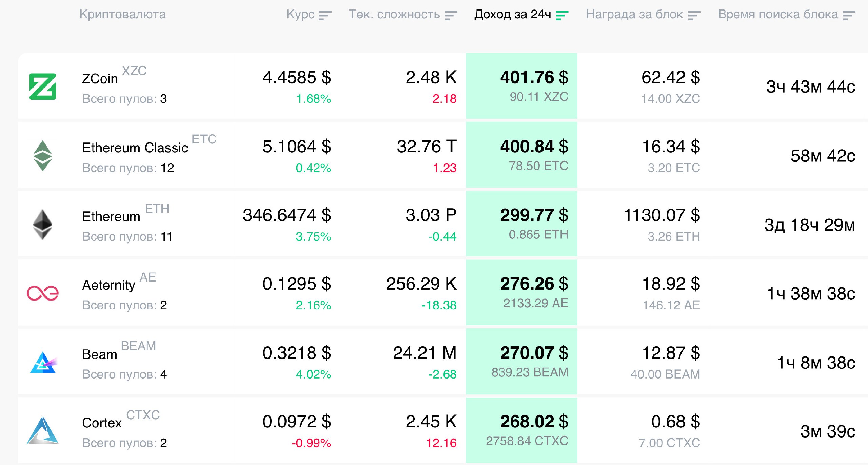The width and height of the screenshot is (868, 465).
Task: Click the Beam blue triangle logo
Action: point(43,362)
